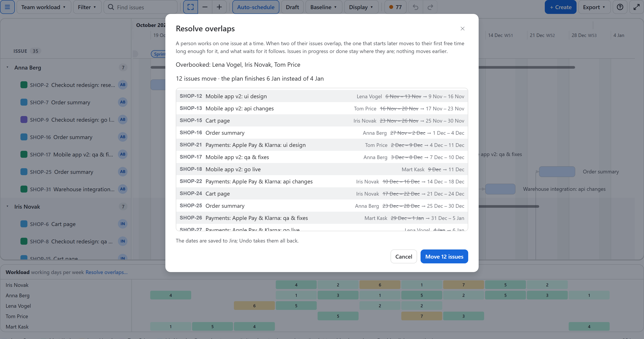Select SHOP-12 Mobile app v2: ui design row
This screenshot has width=644, height=339.
[x=322, y=96]
